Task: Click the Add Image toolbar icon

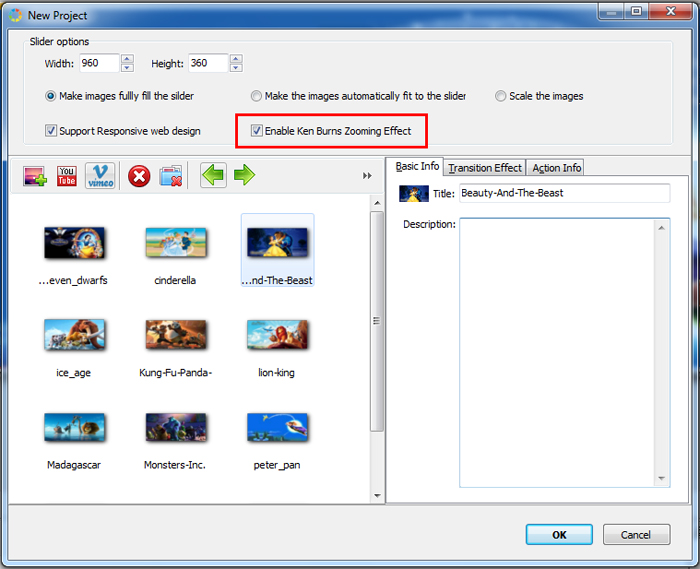Action: click(35, 176)
